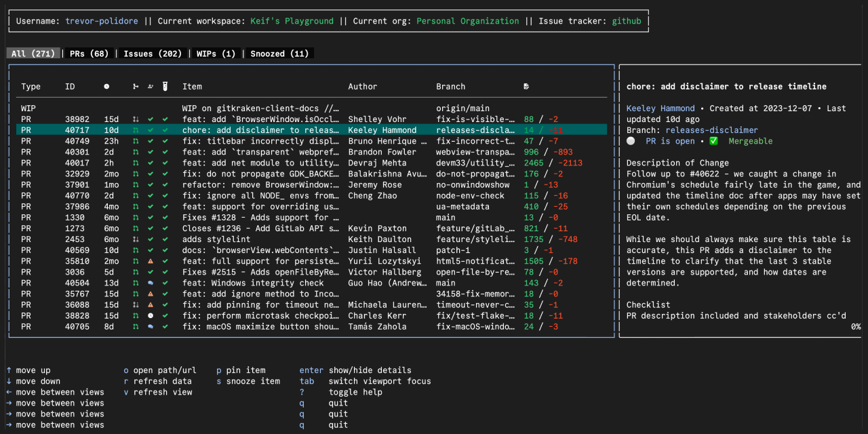Select the WIP on gitkraken-client-docs row
This screenshot has height=434, width=868.
click(260, 108)
